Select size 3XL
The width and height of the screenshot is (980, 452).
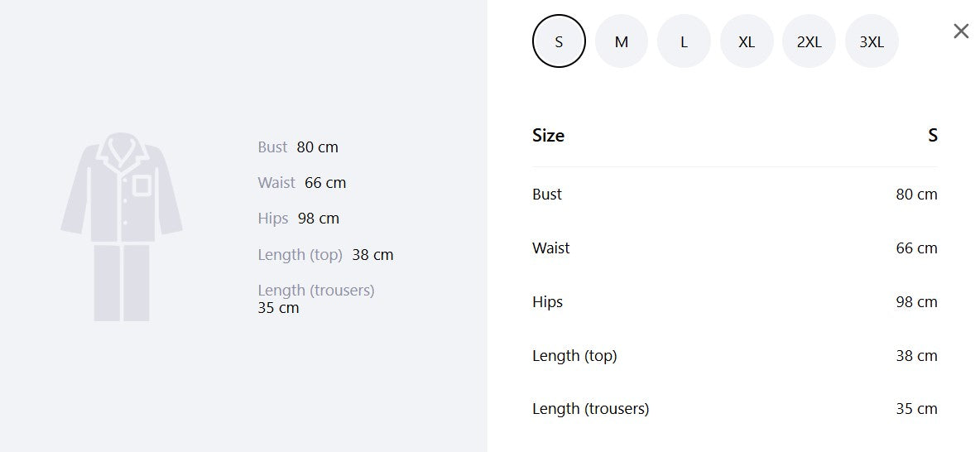point(872,41)
